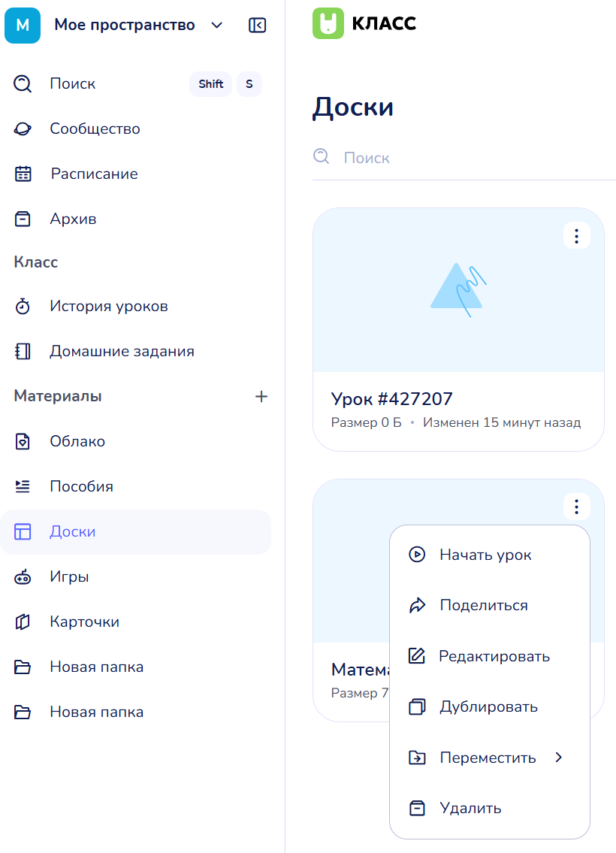Open the Облако materials section
616x853 pixels.
pos(136,442)
